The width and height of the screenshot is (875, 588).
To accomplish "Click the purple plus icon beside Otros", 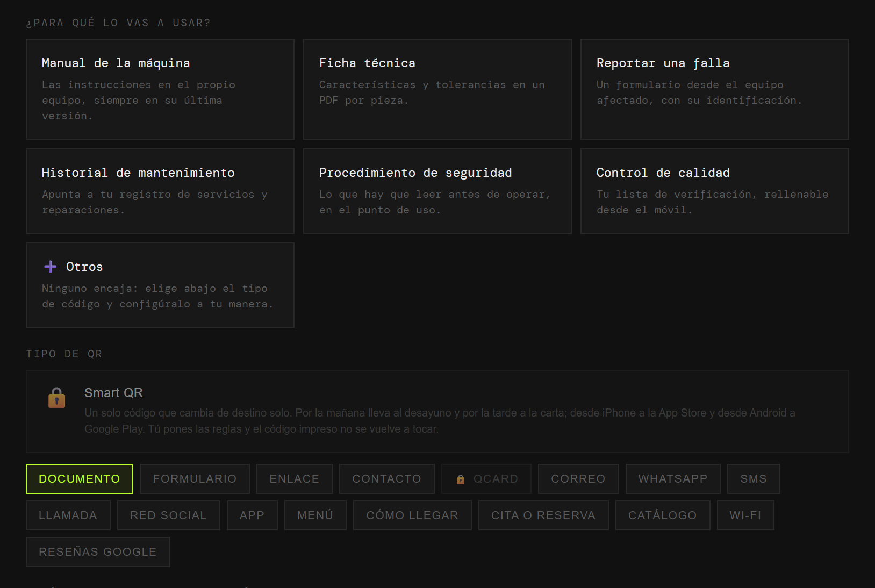I will click(51, 267).
